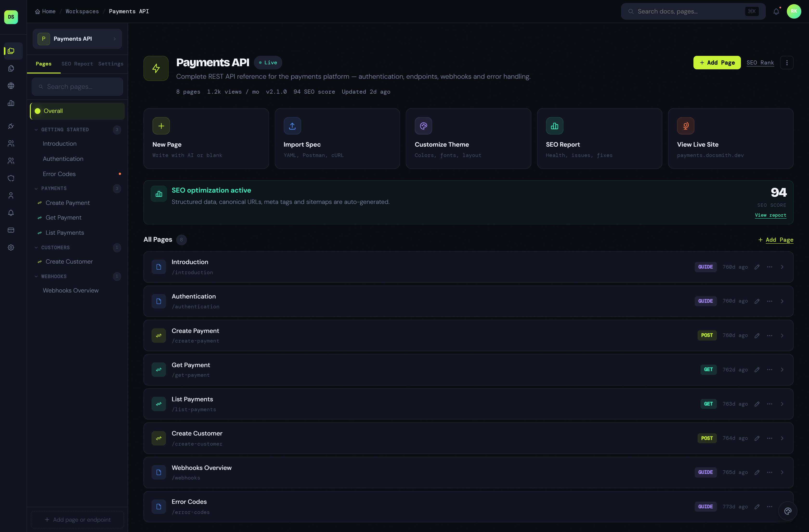The width and height of the screenshot is (809, 532).
Task: Switch to the SEO Report tab
Action: click(77, 64)
